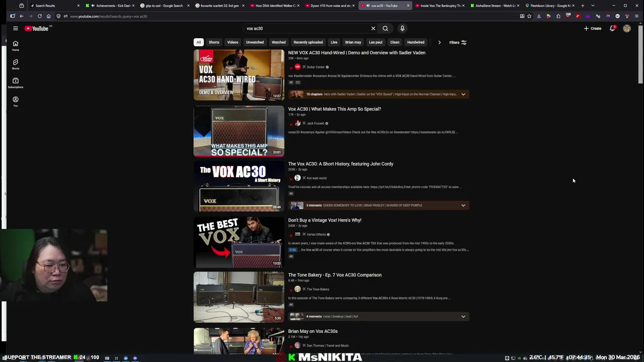
Task: Click the magnifier search button
Action: (385, 29)
